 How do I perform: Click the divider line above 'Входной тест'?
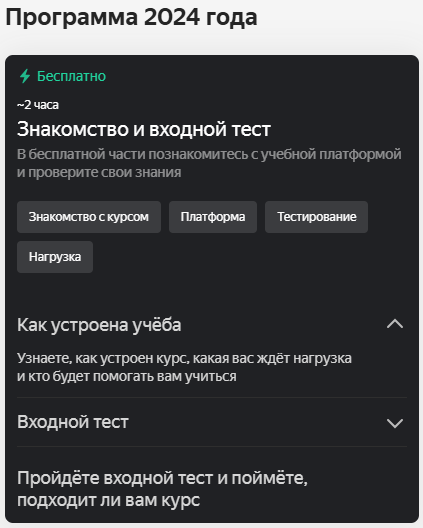tap(212, 397)
